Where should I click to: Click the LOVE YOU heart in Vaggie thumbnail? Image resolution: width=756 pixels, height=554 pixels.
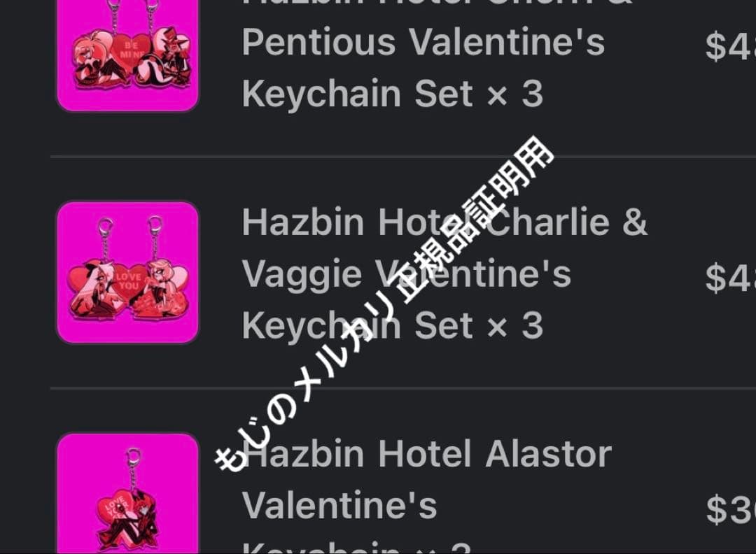coord(128,281)
